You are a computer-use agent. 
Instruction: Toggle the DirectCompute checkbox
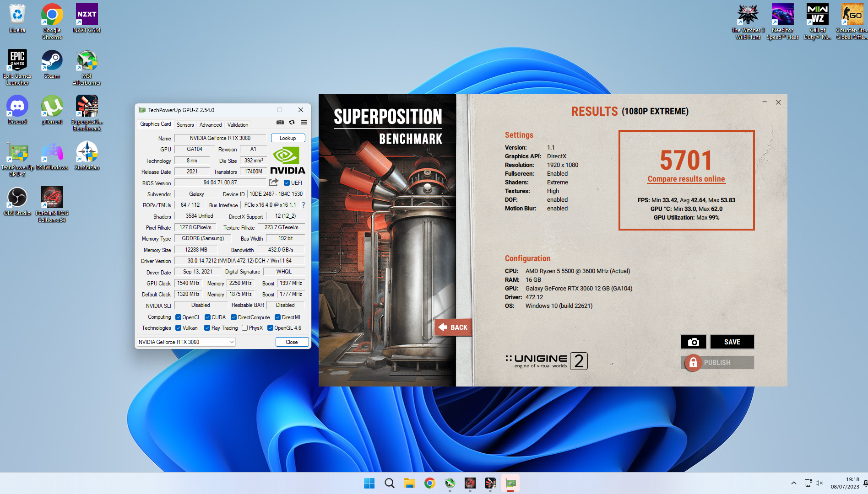233,317
